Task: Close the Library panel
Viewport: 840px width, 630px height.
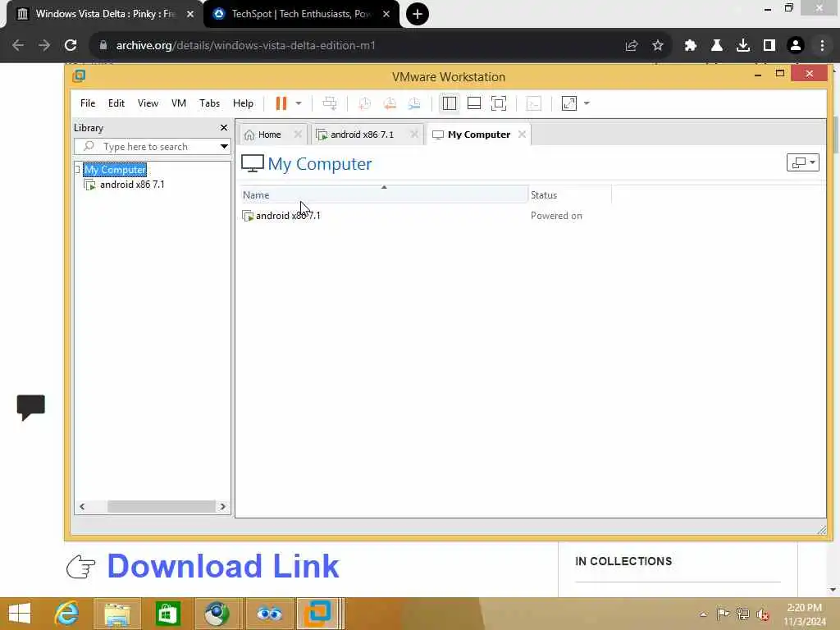Action: pos(224,127)
